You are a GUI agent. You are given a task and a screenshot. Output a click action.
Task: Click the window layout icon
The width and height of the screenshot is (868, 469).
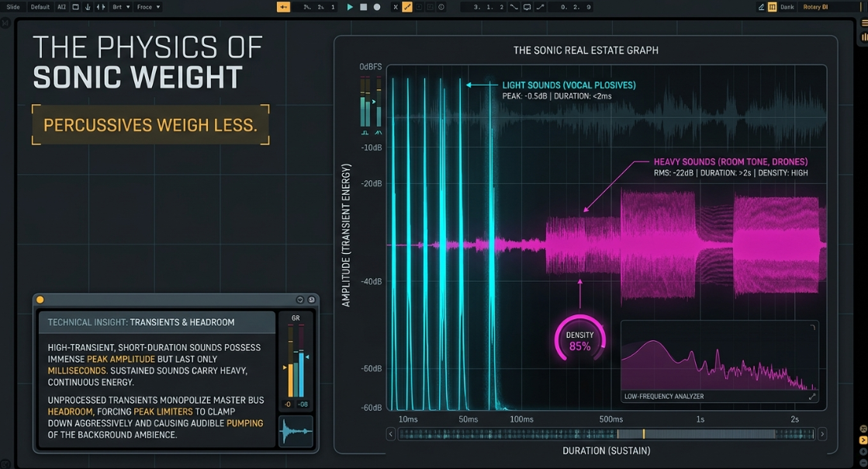[75, 7]
